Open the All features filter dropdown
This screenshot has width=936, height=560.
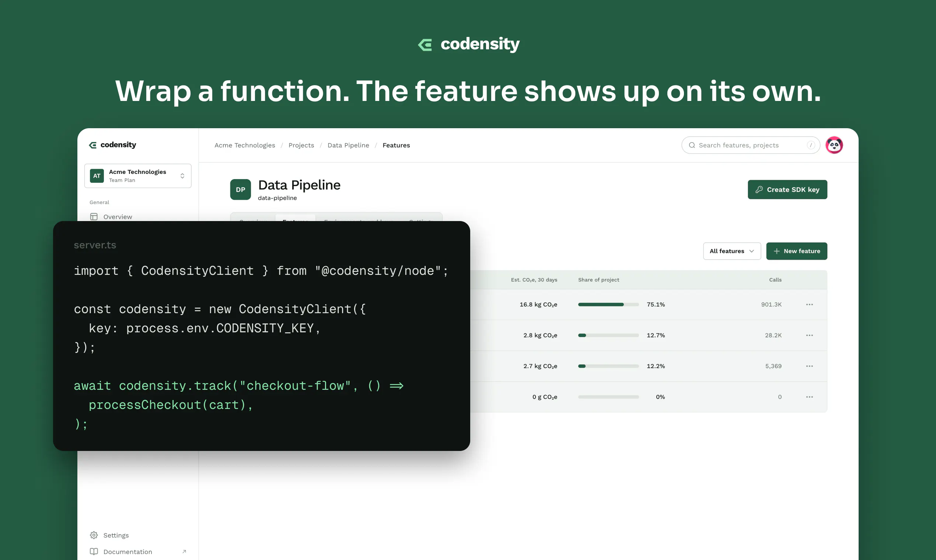732,251
